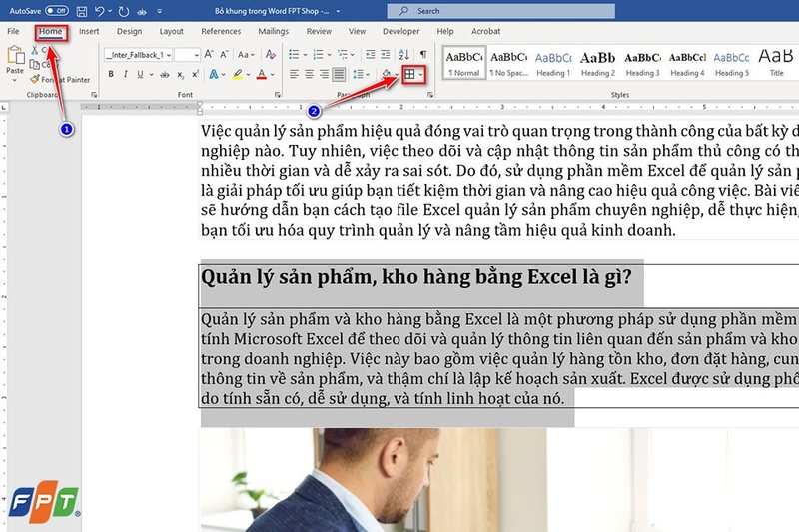Align text right
This screenshot has width=799, height=532.
[324, 74]
